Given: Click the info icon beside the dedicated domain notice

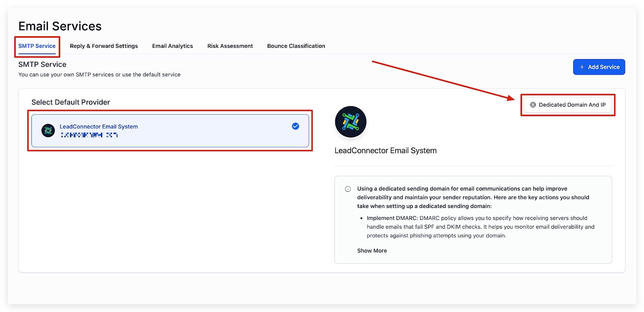Looking at the screenshot, I should tap(348, 189).
